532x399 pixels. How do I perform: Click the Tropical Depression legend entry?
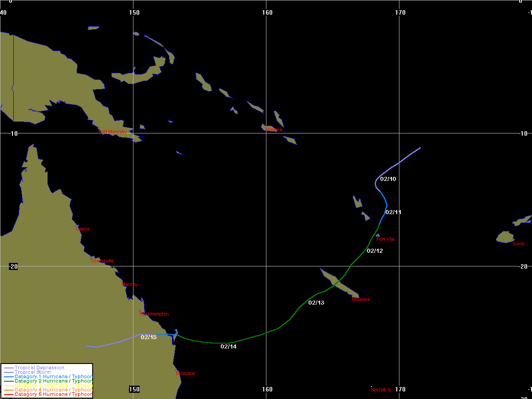39,368
